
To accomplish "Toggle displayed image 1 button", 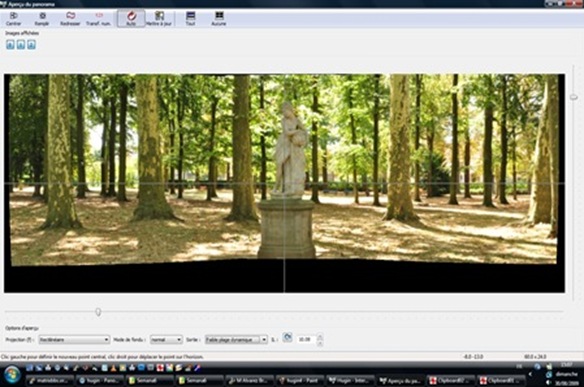I will pos(21,45).
